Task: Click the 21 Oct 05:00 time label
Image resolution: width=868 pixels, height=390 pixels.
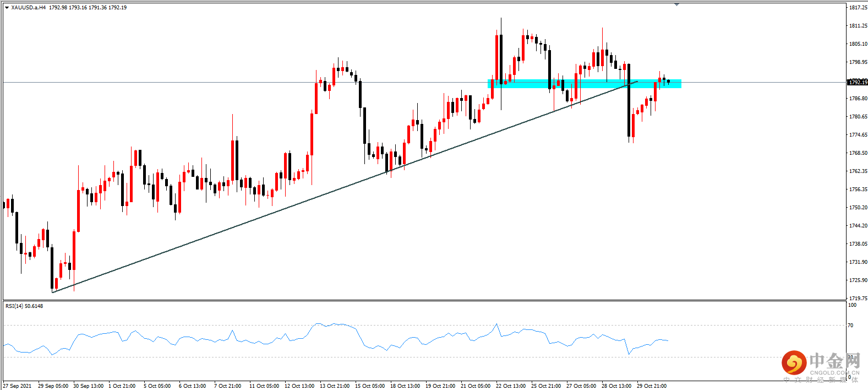Action: point(476,386)
